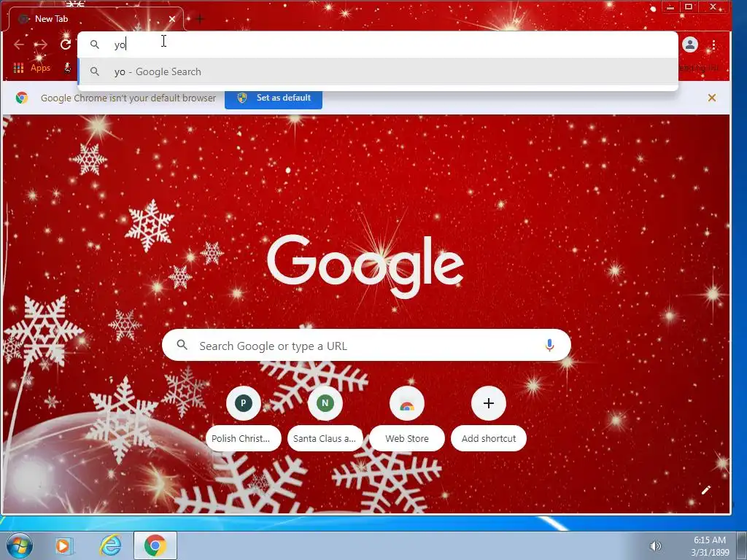Open the Santa Claus a... shortcut icon
Image resolution: width=747 pixels, height=560 pixels.
[x=325, y=403]
